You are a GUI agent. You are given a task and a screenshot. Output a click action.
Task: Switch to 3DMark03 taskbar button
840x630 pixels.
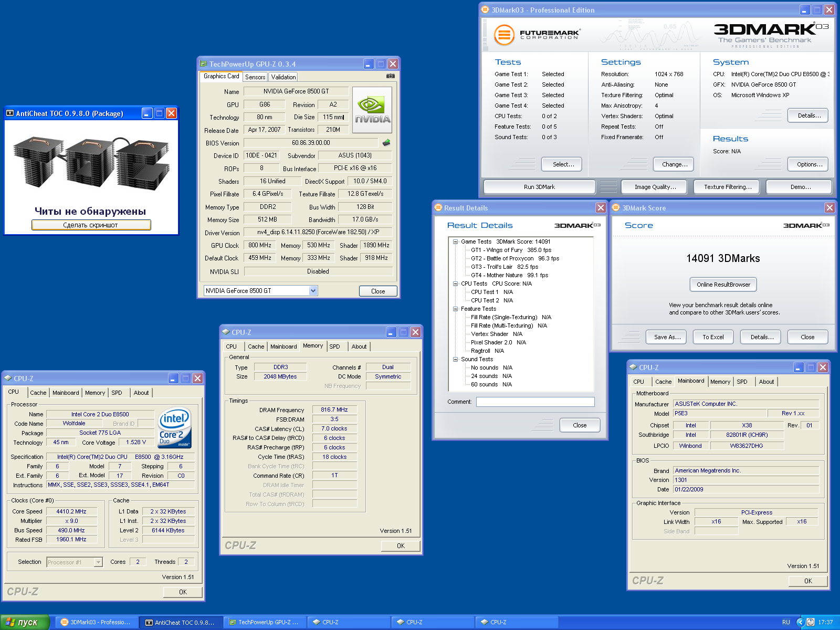97,622
